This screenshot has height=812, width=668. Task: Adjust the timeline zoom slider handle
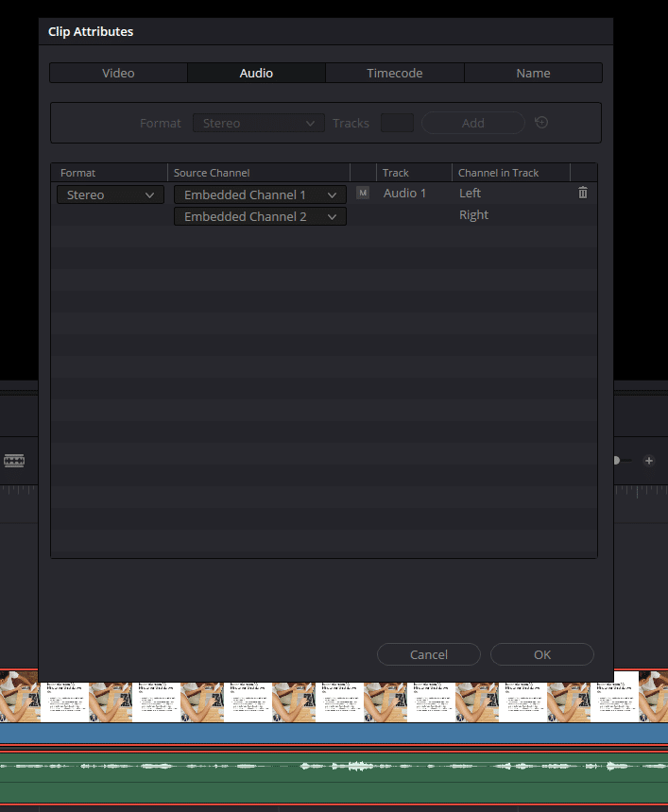(x=616, y=461)
